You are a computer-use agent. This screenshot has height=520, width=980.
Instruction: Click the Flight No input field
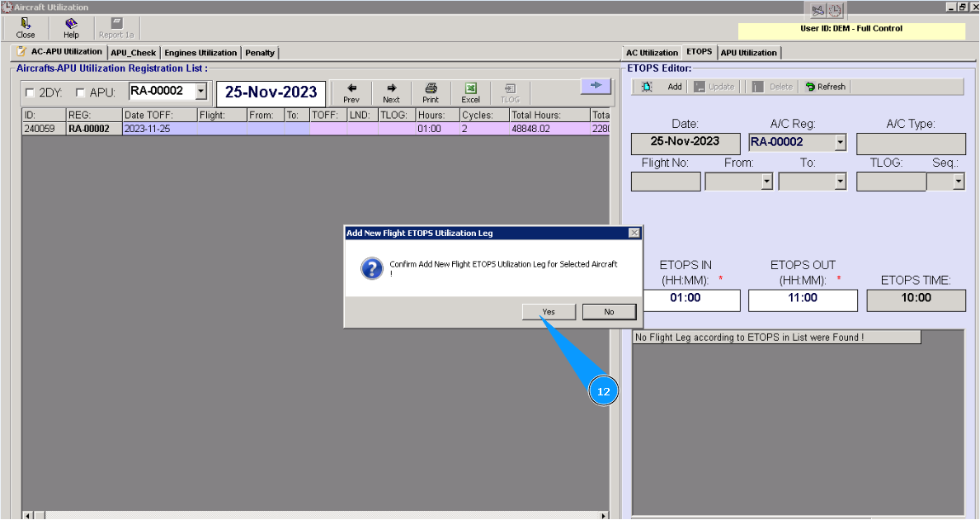click(x=666, y=182)
